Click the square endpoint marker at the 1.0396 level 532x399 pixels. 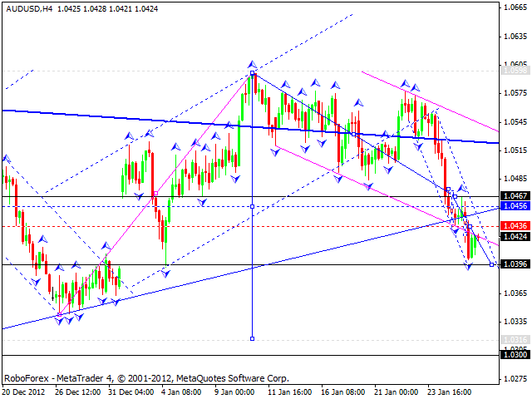click(x=493, y=264)
